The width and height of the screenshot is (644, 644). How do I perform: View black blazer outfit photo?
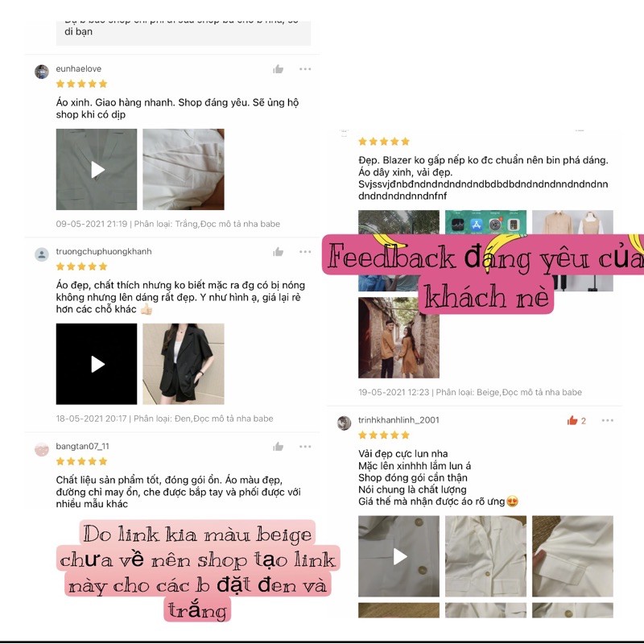[x=184, y=364]
